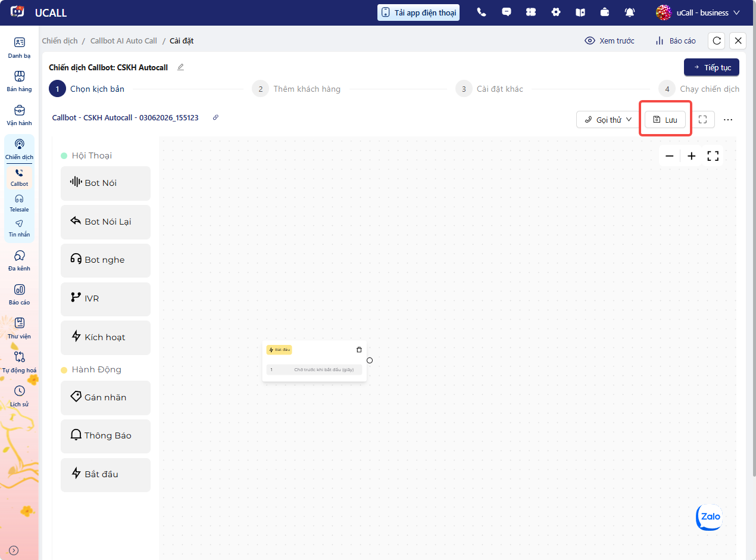Select step 4 Chạy chiến dịch
The image size is (756, 560).
pos(699,89)
